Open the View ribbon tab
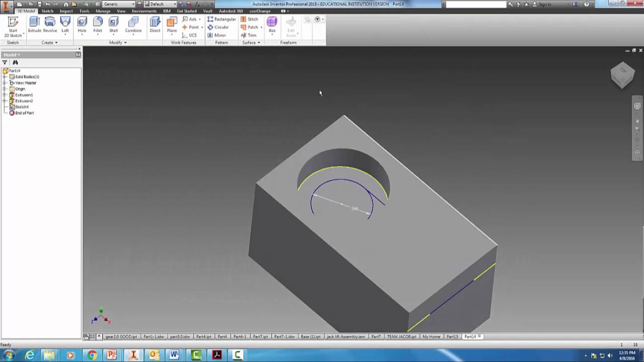This screenshot has height=362, width=644. pos(121,11)
